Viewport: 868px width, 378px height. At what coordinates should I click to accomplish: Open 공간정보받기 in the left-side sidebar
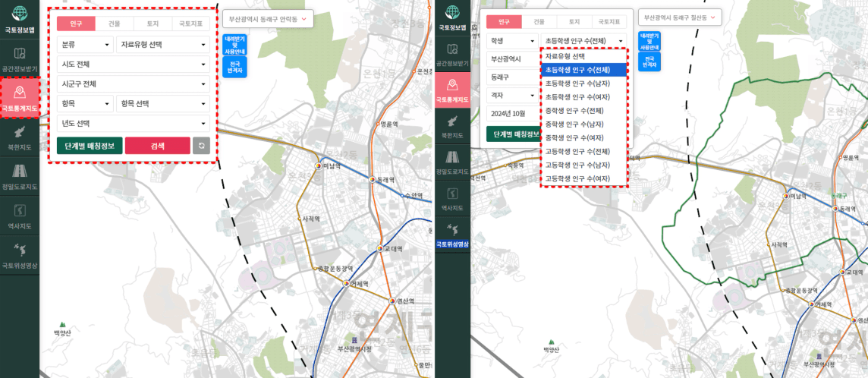(20, 58)
